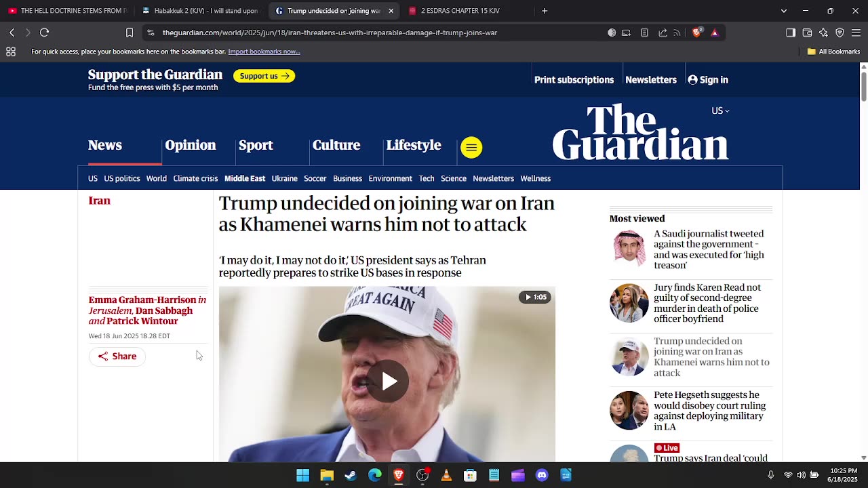Open Brave Rewards triangle icon
Image resolution: width=868 pixels, height=488 pixels.
[x=714, y=33]
